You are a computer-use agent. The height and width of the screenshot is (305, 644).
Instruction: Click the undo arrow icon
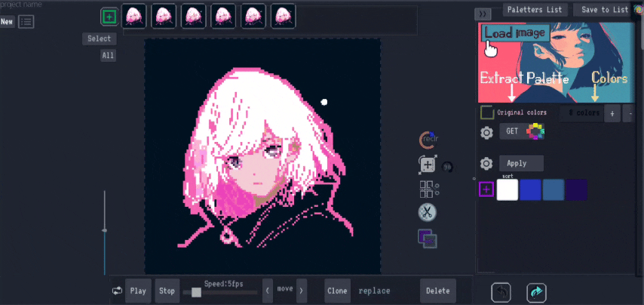click(x=501, y=293)
